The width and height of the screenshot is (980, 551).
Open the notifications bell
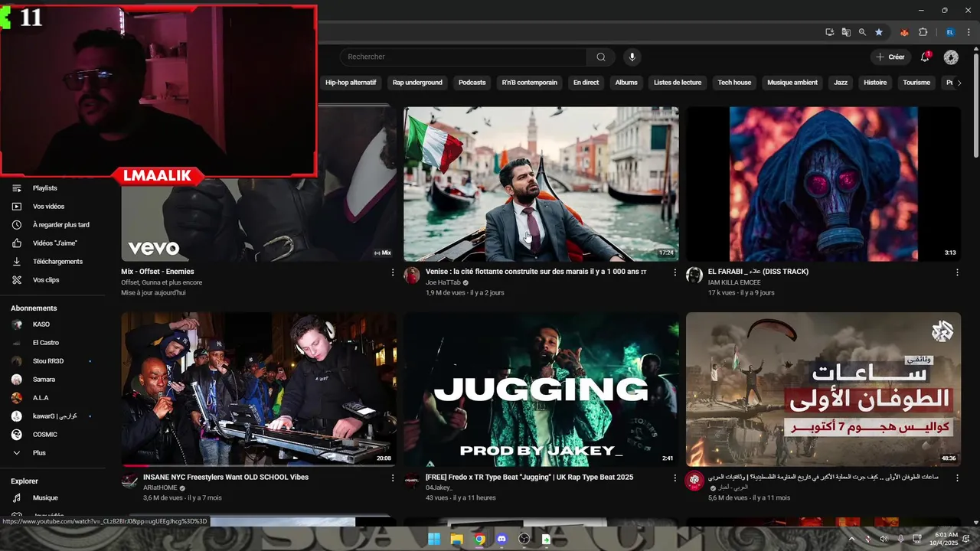925,57
